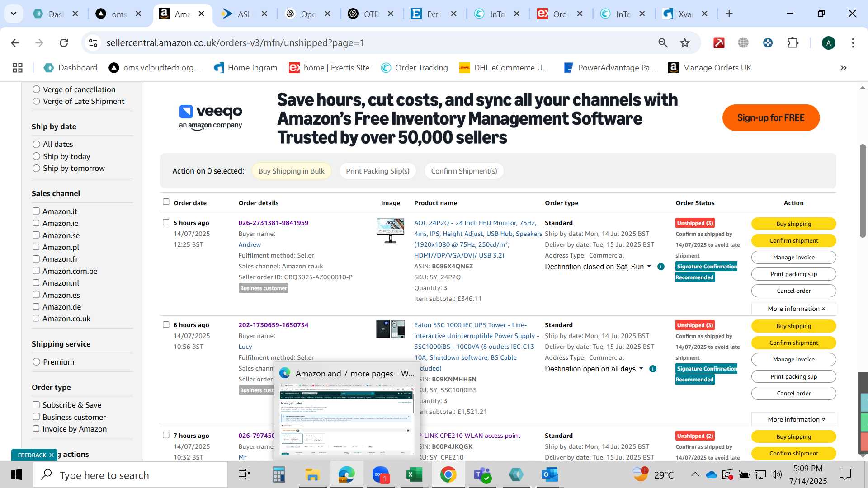
Task: Open Chrome three-dot menu
Action: pos(853,43)
